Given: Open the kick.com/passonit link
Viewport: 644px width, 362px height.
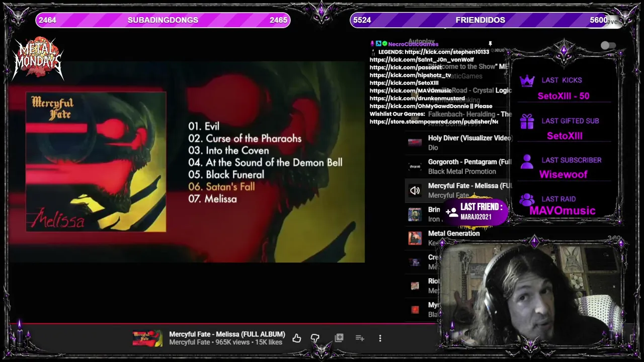Looking at the screenshot, I should (x=406, y=67).
